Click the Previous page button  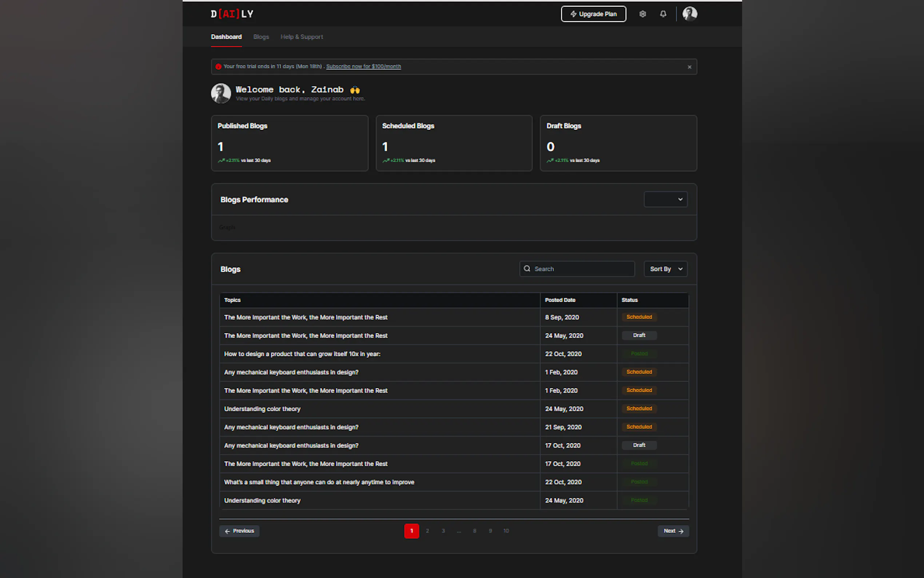point(239,531)
